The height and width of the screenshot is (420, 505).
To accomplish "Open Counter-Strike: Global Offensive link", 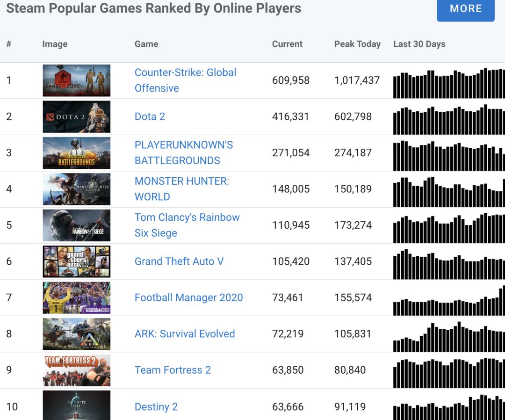I will 186,80.
